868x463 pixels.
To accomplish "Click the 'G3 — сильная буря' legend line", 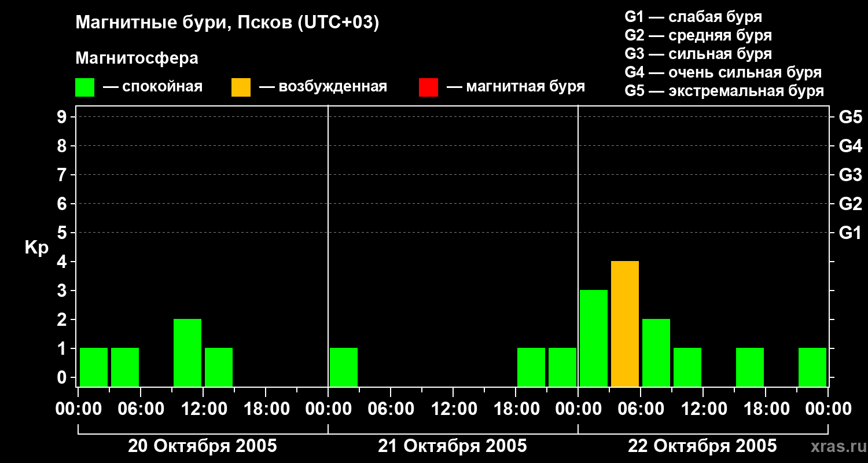I will (x=698, y=54).
